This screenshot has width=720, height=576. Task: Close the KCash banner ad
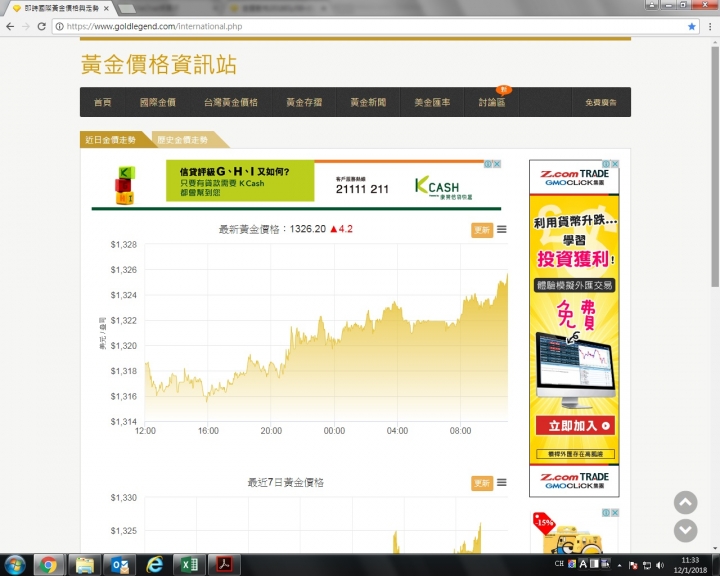click(497, 164)
